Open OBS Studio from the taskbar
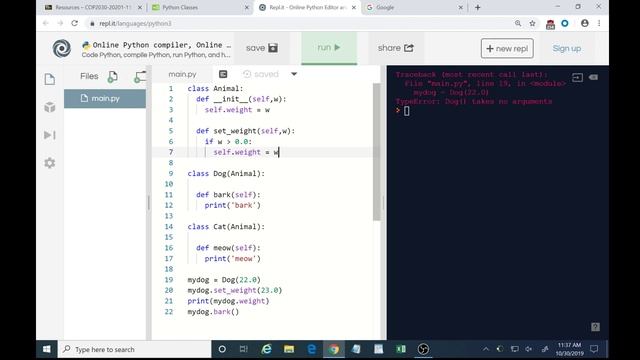The image size is (640, 360). (x=423, y=349)
